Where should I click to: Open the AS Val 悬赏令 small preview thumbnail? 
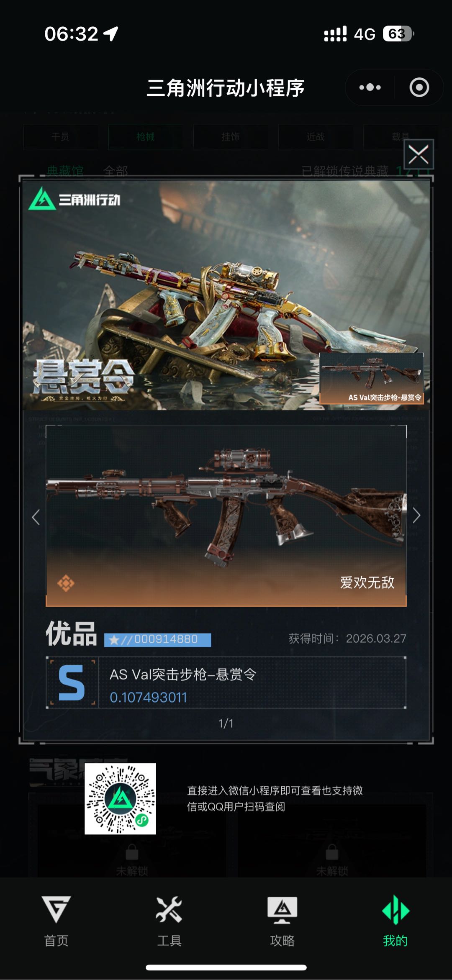tap(372, 378)
